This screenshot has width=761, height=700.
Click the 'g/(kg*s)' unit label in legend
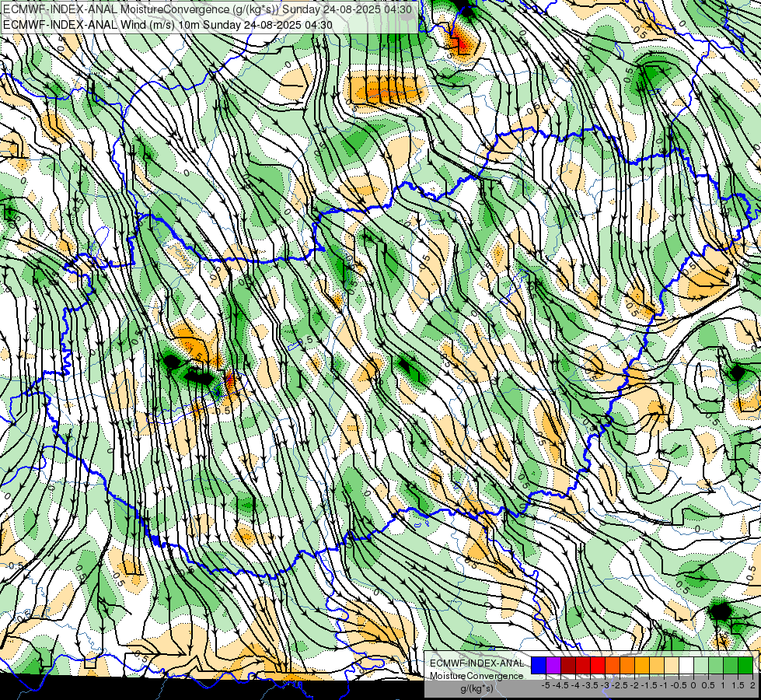[x=476, y=688]
